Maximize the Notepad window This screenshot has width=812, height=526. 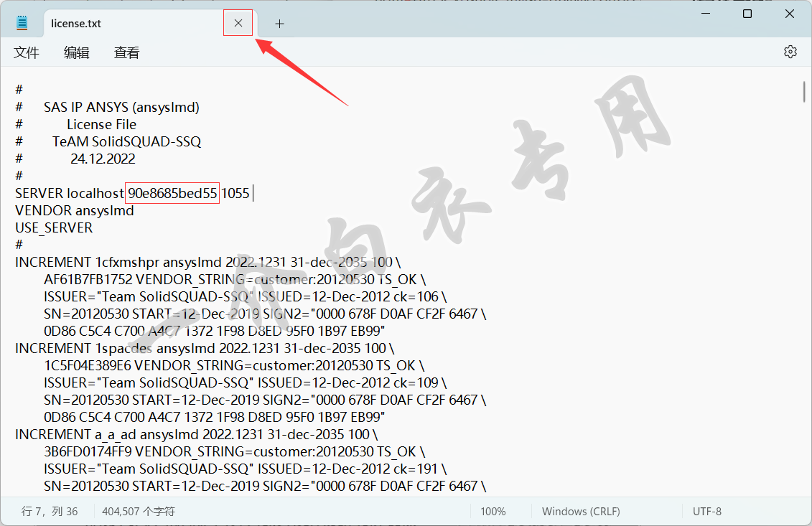tap(747, 14)
